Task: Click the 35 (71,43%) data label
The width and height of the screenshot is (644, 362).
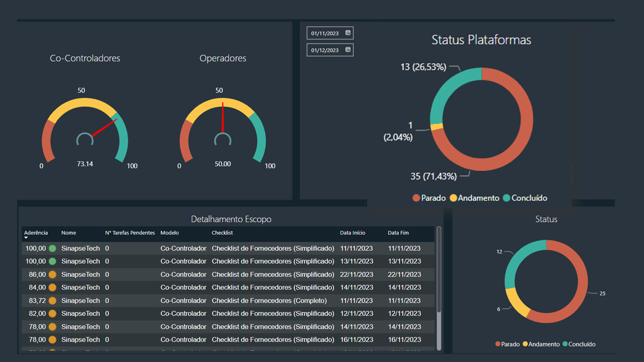Action: pyautogui.click(x=434, y=176)
